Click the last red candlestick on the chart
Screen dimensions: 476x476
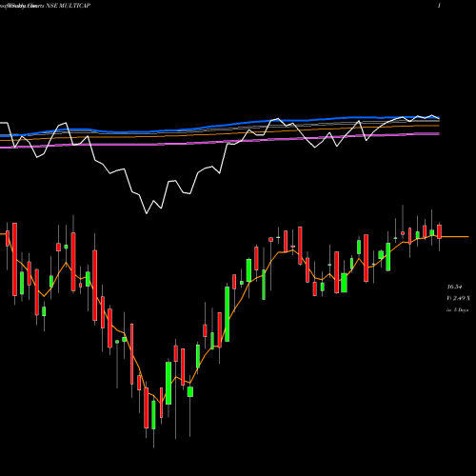tap(439, 231)
